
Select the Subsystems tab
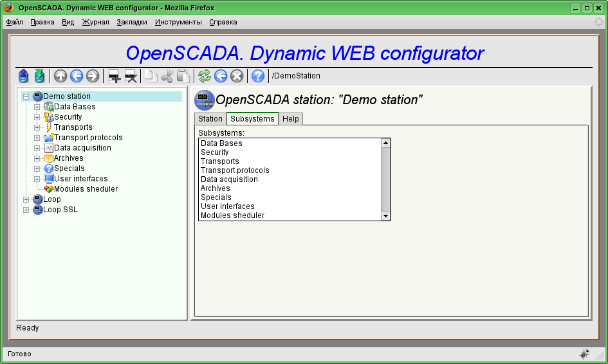click(252, 118)
